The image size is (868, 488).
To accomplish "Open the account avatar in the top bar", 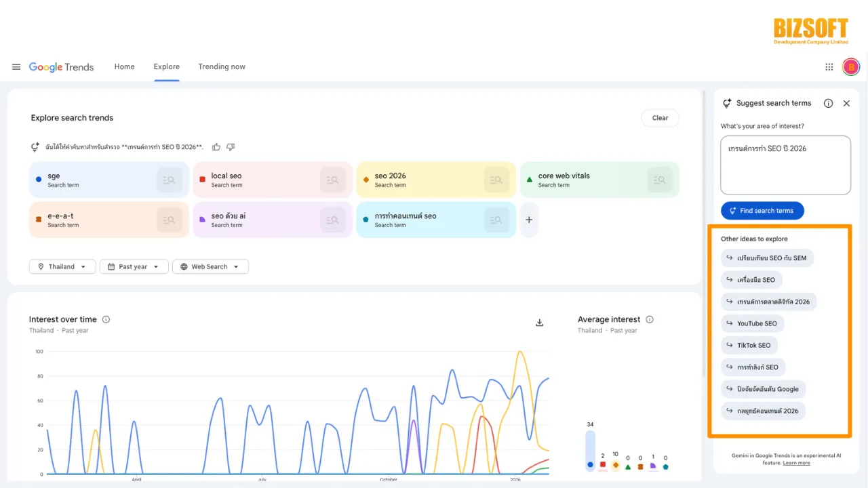I will pyautogui.click(x=850, y=66).
